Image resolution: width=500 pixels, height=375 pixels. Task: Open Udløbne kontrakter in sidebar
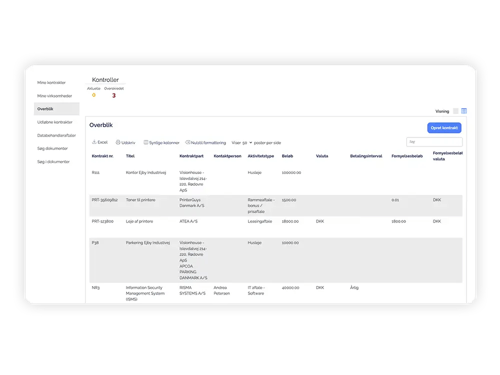[x=55, y=122]
